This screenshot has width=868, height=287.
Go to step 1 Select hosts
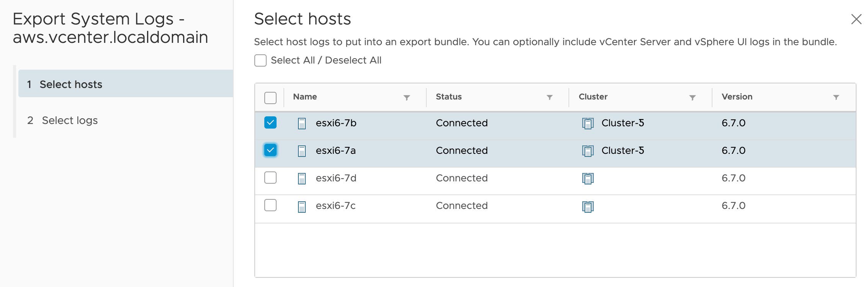coord(126,84)
